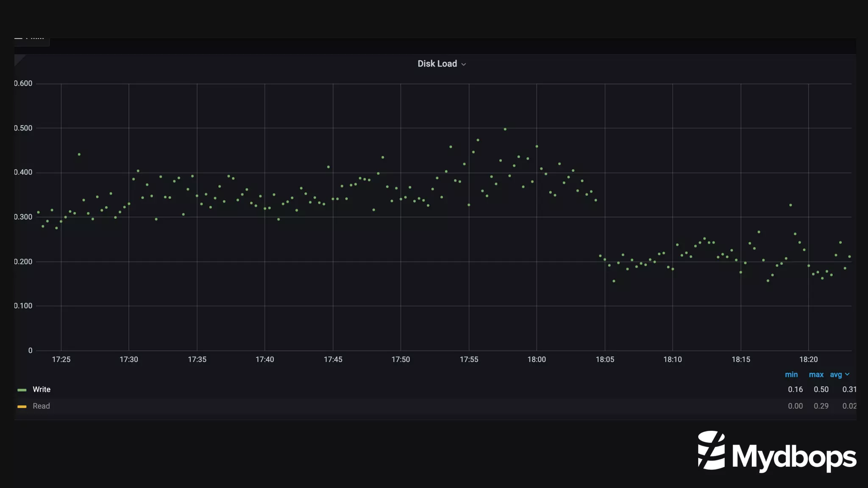This screenshot has height=488, width=868.
Task: Open the green Write color swatch
Action: [x=22, y=390]
